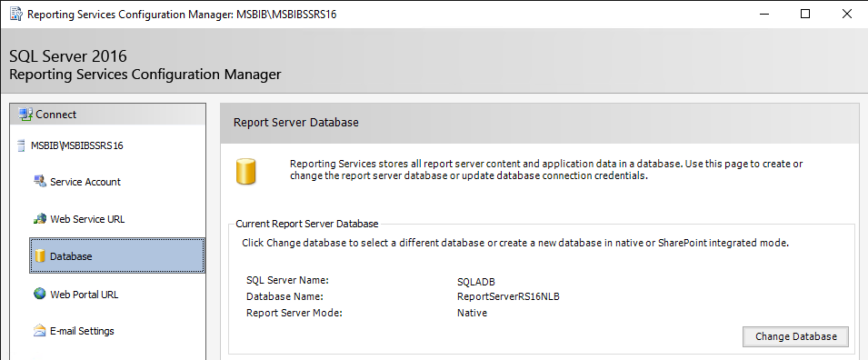This screenshot has height=360, width=868.
Task: Click the Current Report Server Database group label
Action: (307, 224)
